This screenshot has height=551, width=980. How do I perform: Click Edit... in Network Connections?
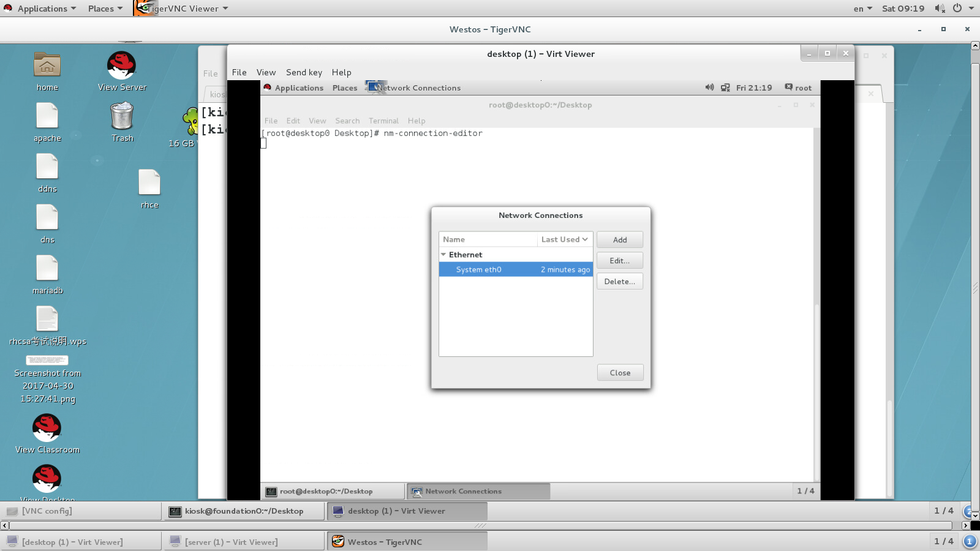(620, 261)
